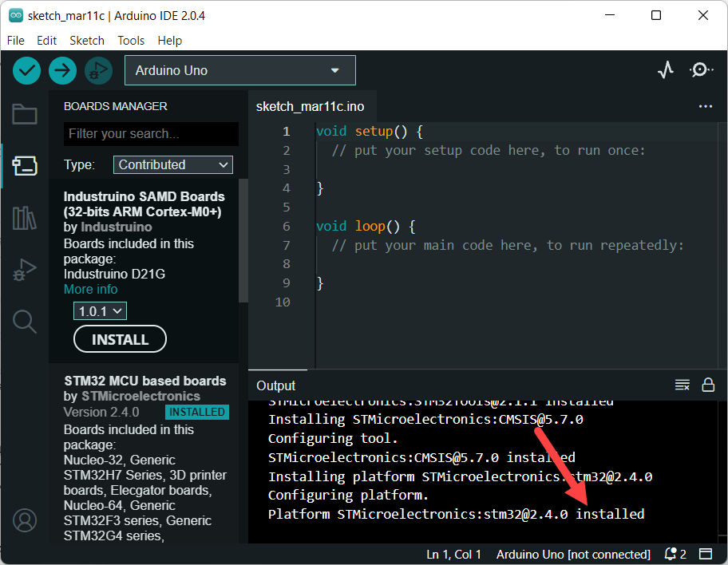This screenshot has width=728, height=565.
Task: Click the Verify sketch checkmark button
Action: (26, 70)
